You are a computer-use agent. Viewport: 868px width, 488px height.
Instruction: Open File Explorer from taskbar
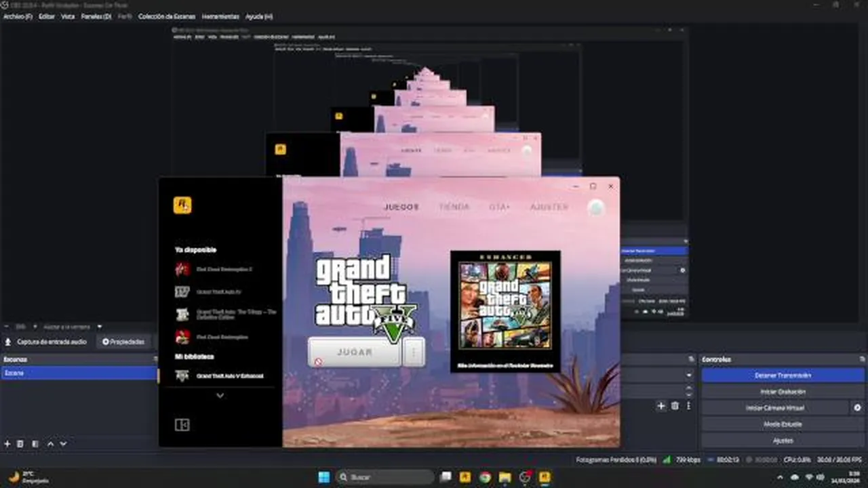tap(505, 477)
